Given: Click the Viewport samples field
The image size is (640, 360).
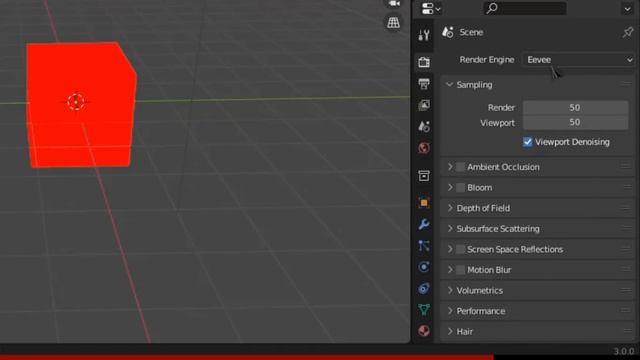Looking at the screenshot, I should click(x=575, y=122).
